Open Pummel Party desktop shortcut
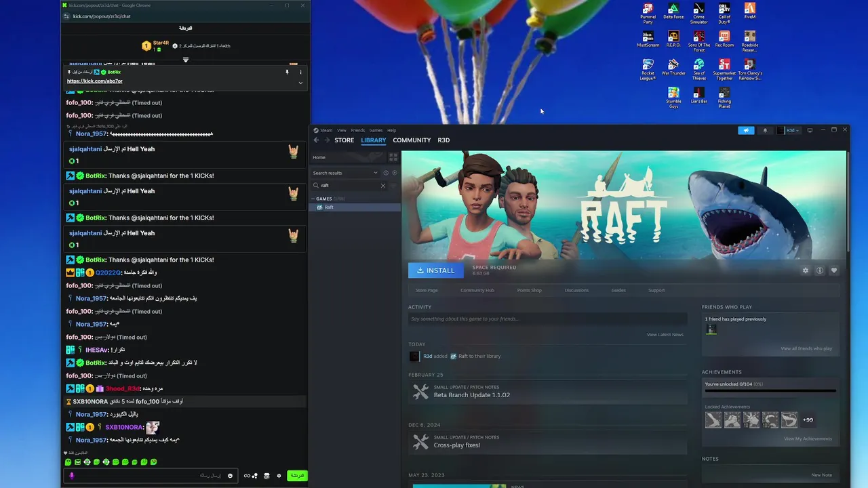The image size is (868, 488). (648, 13)
